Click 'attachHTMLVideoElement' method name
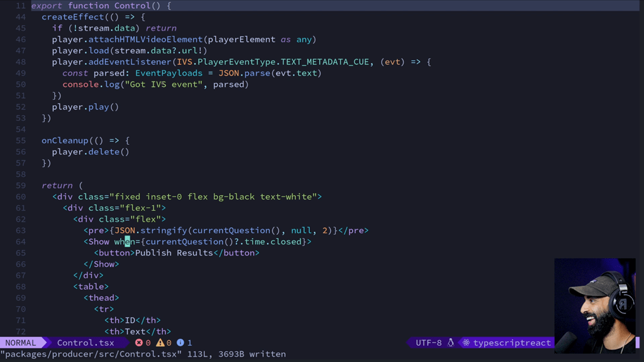644x362 pixels. coord(145,40)
